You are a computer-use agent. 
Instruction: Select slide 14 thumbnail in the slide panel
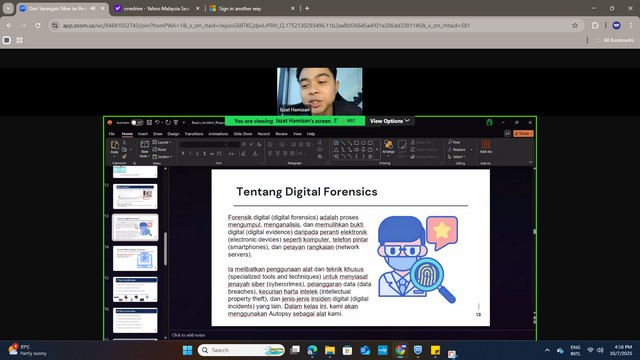pyautogui.click(x=135, y=258)
